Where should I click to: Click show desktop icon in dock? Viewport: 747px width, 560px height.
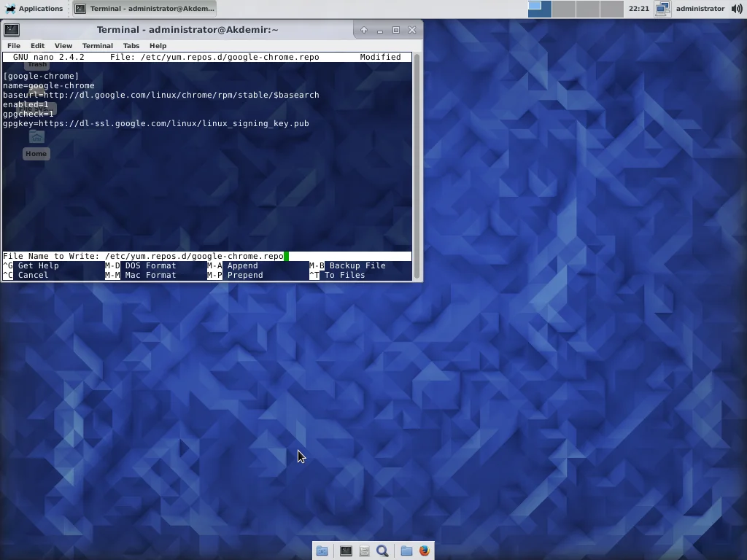click(322, 551)
